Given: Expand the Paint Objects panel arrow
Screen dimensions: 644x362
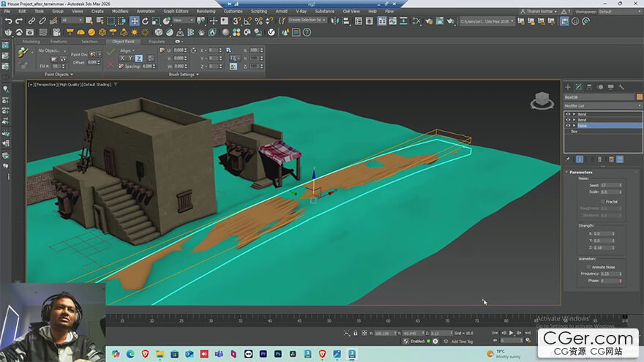Looking at the screenshot, I should coord(72,75).
